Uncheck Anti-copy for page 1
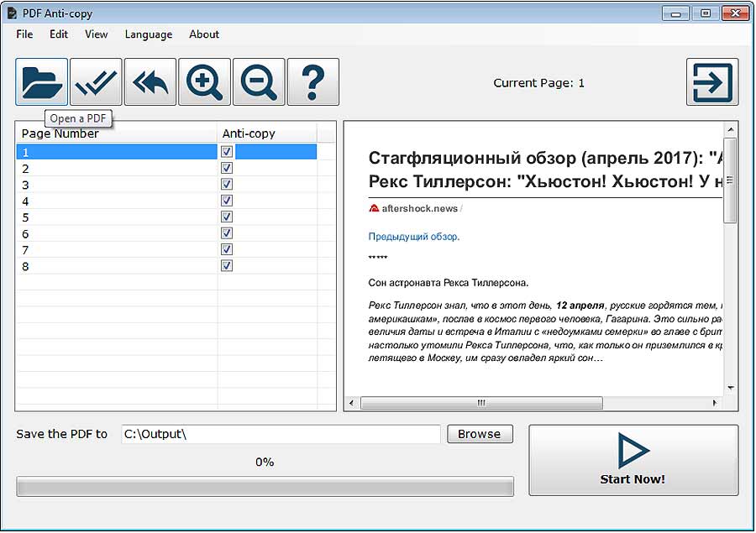Image resolution: width=756 pixels, height=533 pixels. click(227, 152)
